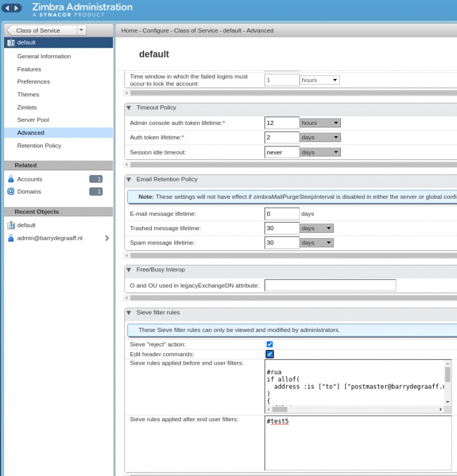Select Server Pool in the sidebar
Screen dimensions: 457x476
pyautogui.click(x=33, y=120)
